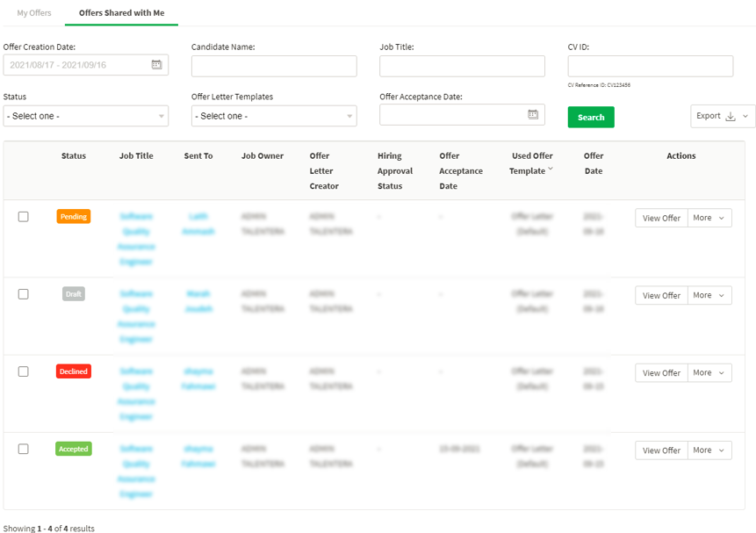This screenshot has width=756, height=533.
Task: Open the Status dropdown
Action: click(x=86, y=116)
